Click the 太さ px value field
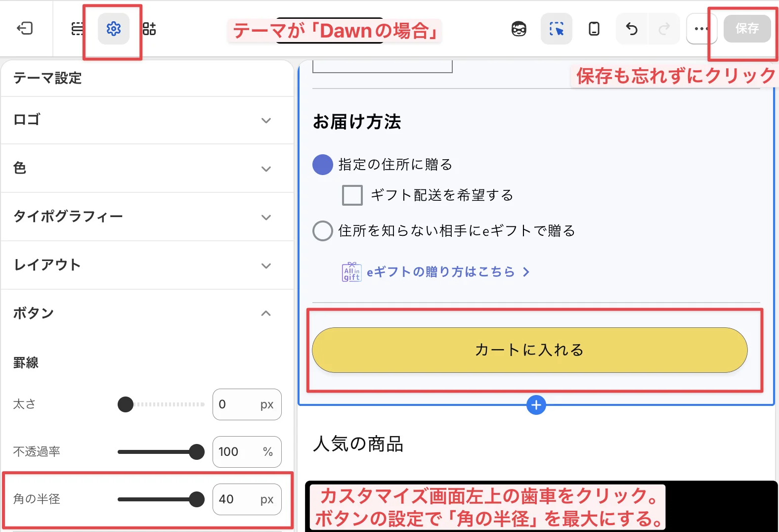Image resolution: width=779 pixels, height=532 pixels. (x=247, y=404)
